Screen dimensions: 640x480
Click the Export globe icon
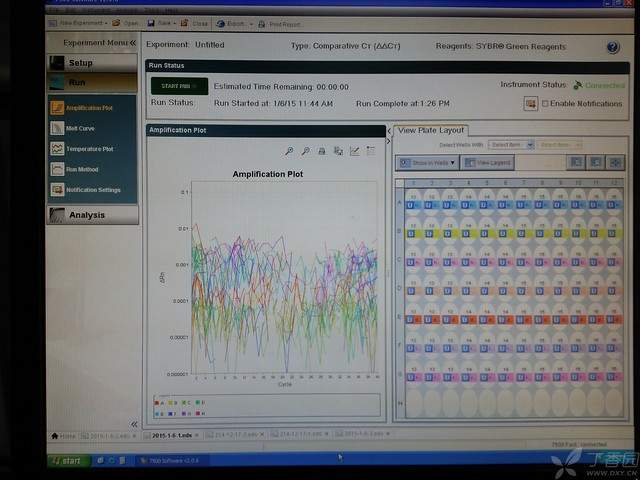(x=221, y=24)
